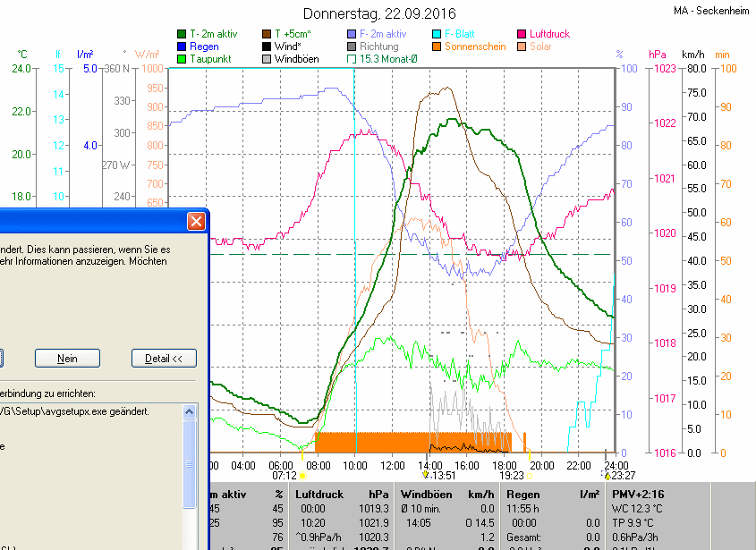This screenshot has height=550, width=756.
Task: Close the dialog with the red X
Action: tap(196, 221)
